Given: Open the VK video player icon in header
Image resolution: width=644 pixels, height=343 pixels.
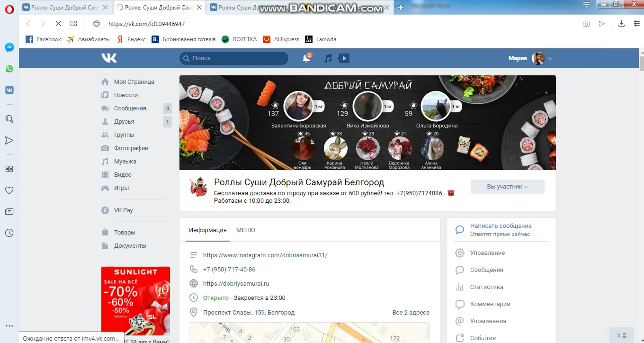Looking at the screenshot, I should 344,58.
